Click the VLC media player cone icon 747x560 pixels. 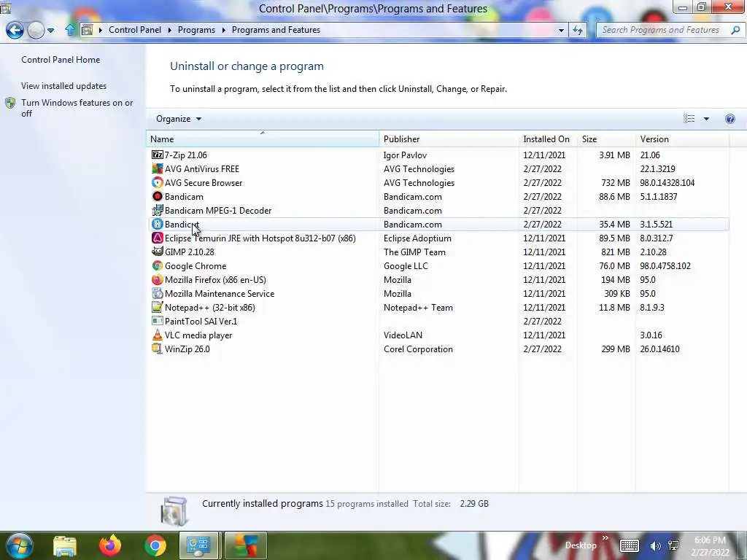(x=158, y=335)
